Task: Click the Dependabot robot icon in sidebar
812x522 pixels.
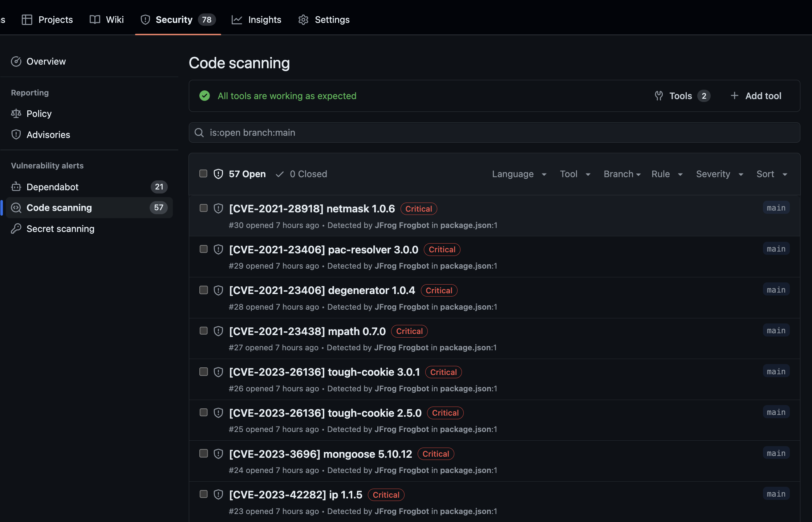Action: [x=16, y=187]
